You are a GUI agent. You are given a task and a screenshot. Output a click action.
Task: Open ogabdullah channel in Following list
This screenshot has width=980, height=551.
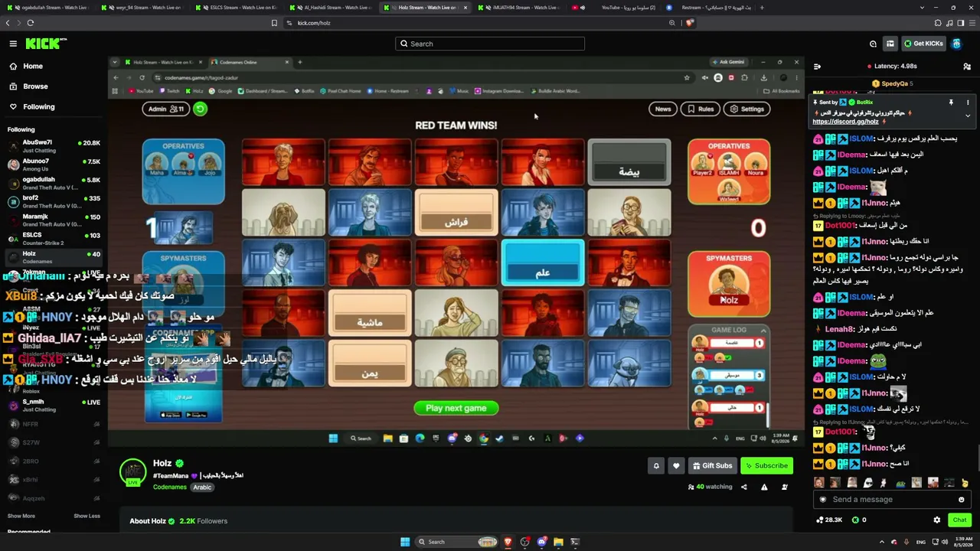[x=54, y=183]
